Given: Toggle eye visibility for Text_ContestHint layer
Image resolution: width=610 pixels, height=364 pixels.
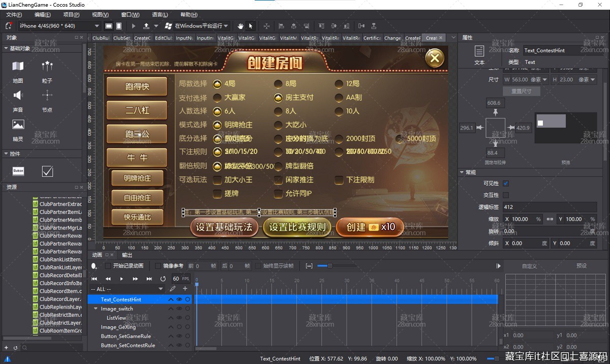Looking at the screenshot, I should click(x=179, y=300).
